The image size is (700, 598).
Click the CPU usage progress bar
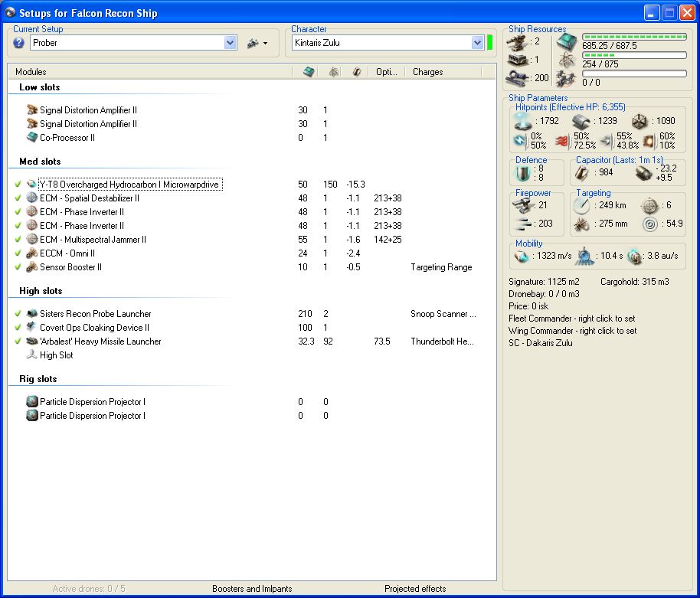coord(634,37)
